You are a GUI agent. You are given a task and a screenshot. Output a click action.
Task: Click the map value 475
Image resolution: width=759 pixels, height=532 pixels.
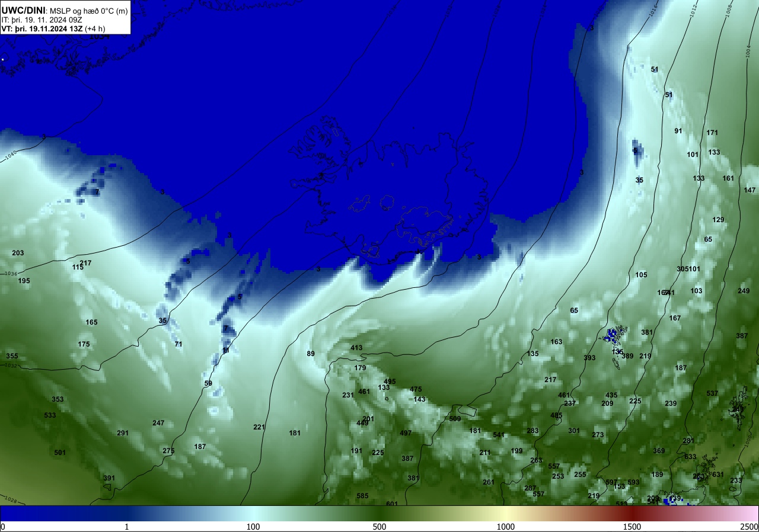click(416, 389)
